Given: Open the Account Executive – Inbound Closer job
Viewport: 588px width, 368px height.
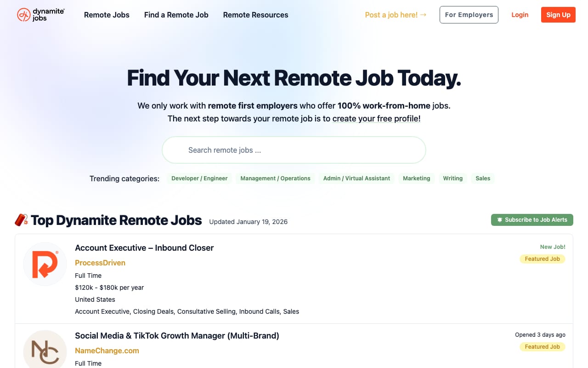Looking at the screenshot, I should tap(144, 248).
